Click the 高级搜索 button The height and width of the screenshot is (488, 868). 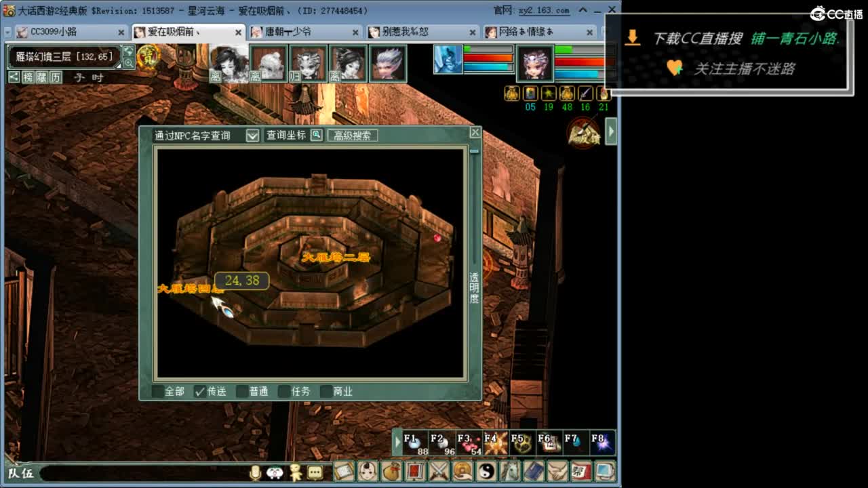(353, 136)
